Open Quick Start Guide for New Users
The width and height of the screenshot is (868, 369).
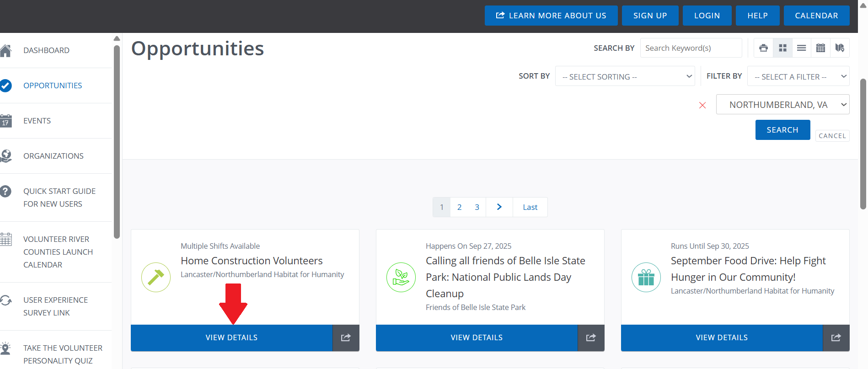point(59,198)
